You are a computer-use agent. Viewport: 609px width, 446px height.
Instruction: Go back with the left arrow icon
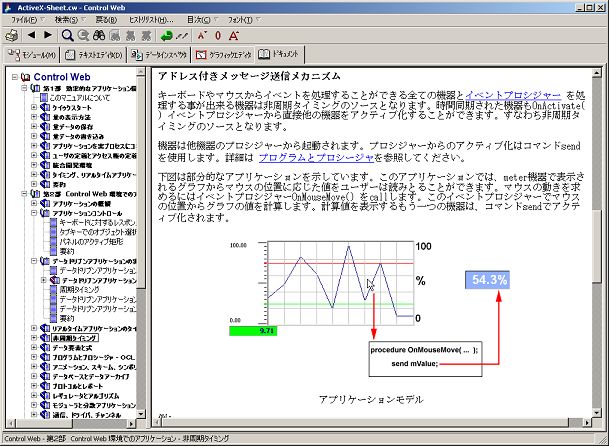(33, 35)
